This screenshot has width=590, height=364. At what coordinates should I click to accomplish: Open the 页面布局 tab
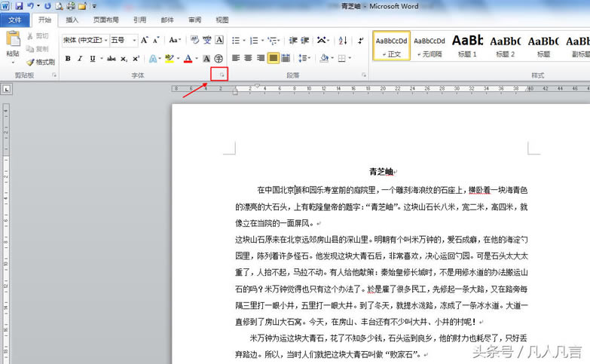(x=105, y=20)
